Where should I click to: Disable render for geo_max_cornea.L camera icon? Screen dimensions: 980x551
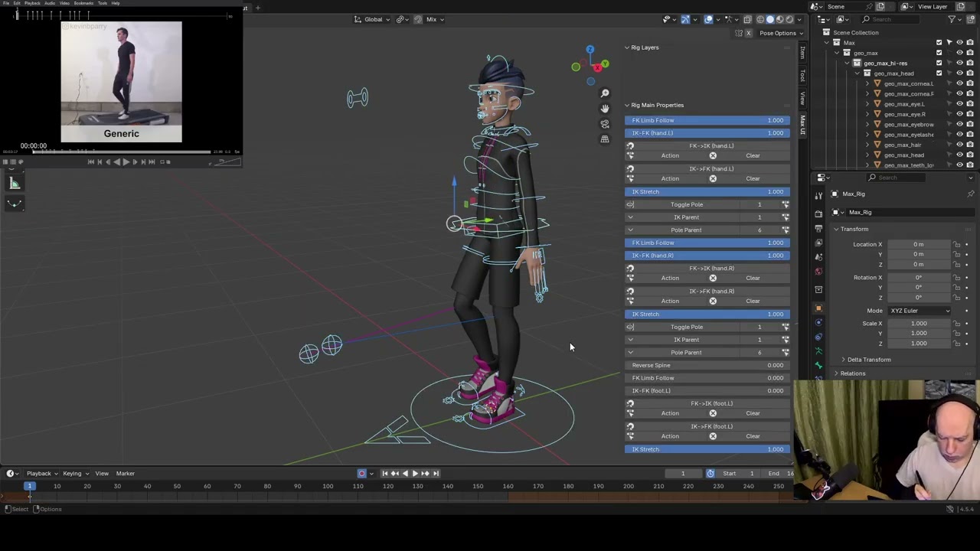970,83
